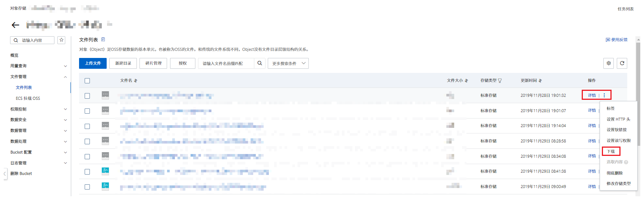Viewport: 644px width, 200px height.
Task: Check the first file row checkbox
Action: pyautogui.click(x=87, y=96)
